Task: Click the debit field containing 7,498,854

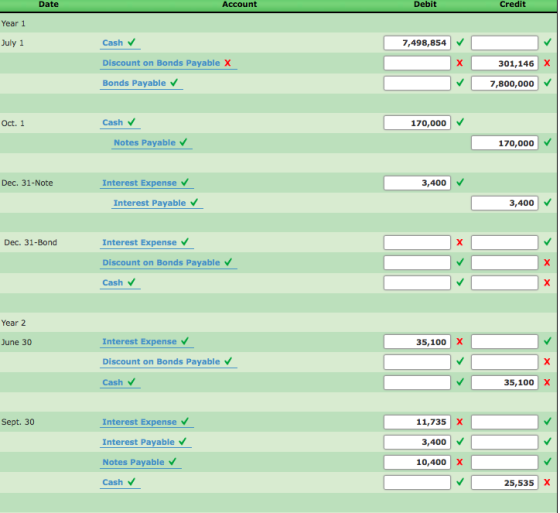Action: [x=417, y=43]
